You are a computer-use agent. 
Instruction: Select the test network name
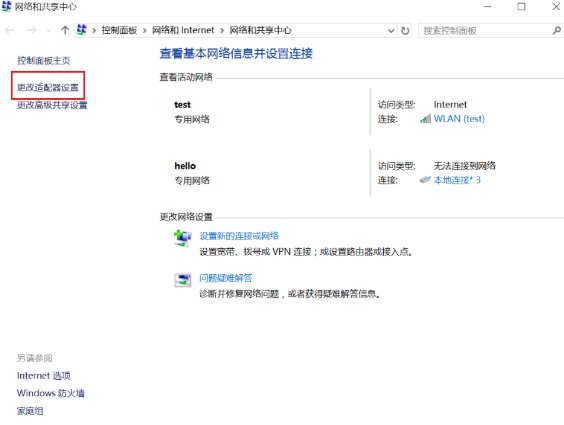coord(182,105)
